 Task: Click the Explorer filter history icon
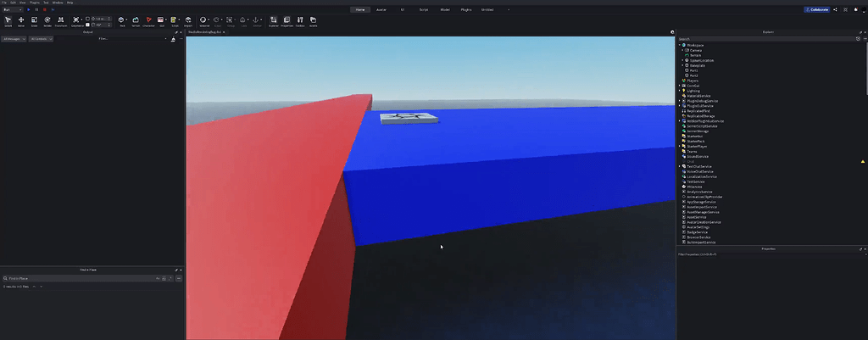[858, 39]
